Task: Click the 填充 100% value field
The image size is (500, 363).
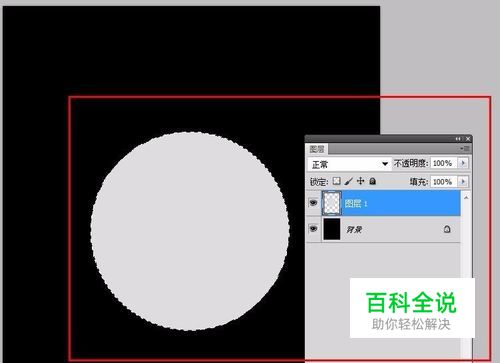Action: tap(444, 182)
